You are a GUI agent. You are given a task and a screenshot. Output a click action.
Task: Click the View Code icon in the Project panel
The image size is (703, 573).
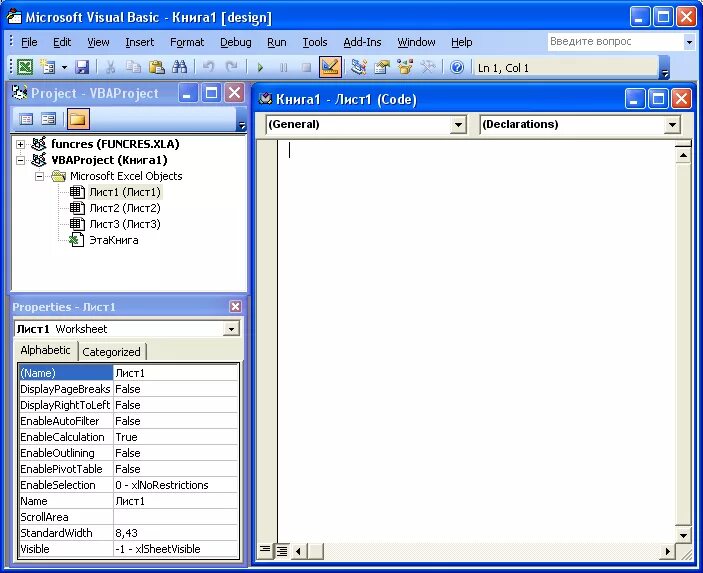[26, 119]
